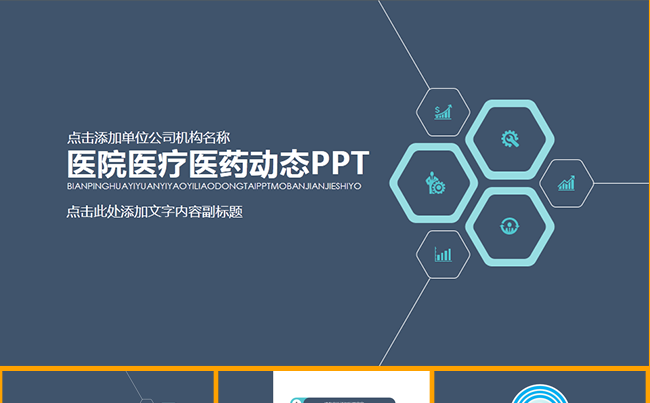Image resolution: width=650 pixels, height=403 pixels.
Task: Open the thumbnail with blue concentric circles
Action: (x=540, y=387)
